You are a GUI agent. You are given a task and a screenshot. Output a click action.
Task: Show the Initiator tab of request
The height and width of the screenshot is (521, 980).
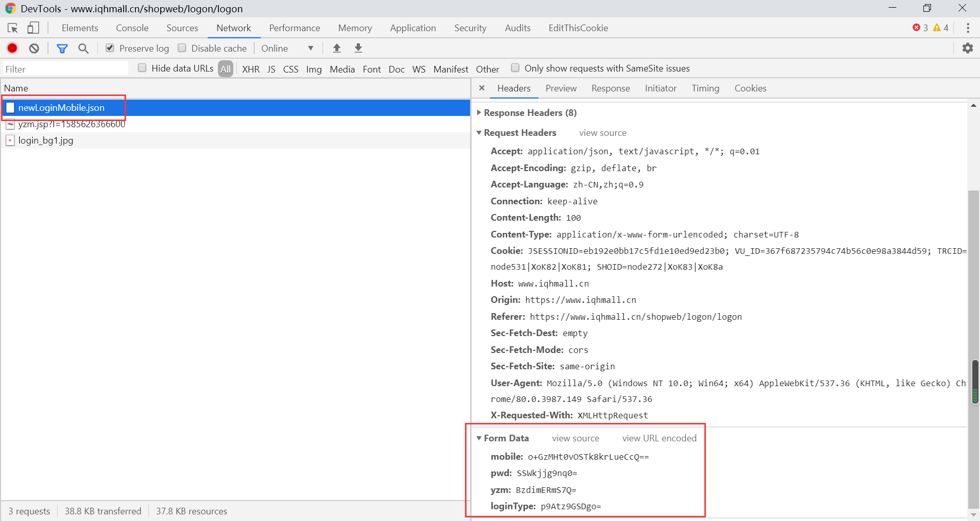click(660, 88)
